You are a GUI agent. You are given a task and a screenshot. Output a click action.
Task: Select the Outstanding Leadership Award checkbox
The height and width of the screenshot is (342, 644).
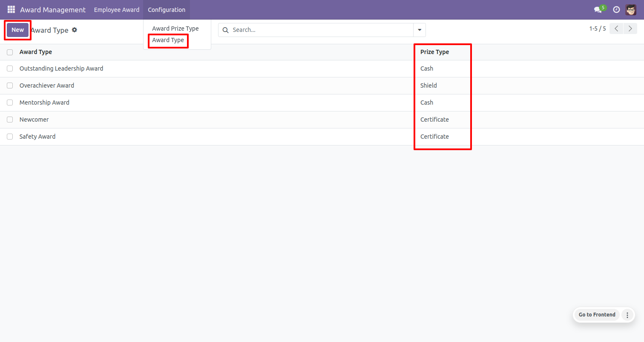[x=10, y=68]
